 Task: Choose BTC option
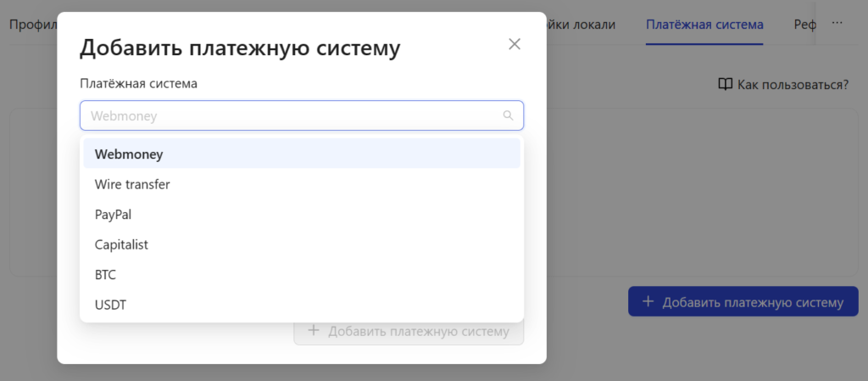pyautogui.click(x=302, y=275)
